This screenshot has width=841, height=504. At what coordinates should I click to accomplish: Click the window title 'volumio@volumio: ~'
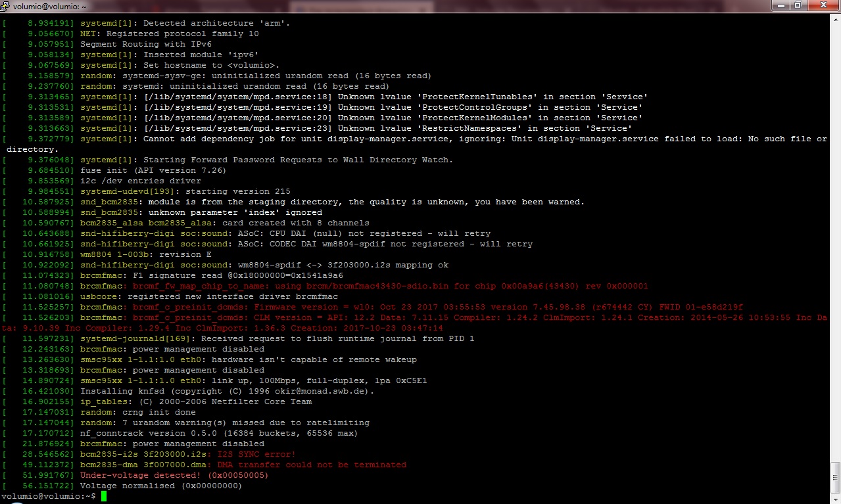[50, 6]
